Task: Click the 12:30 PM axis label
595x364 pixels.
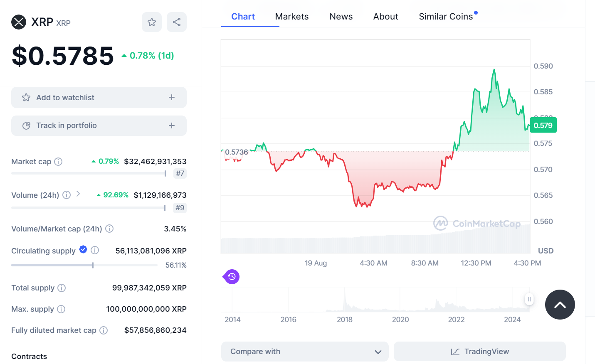Action: click(476, 263)
